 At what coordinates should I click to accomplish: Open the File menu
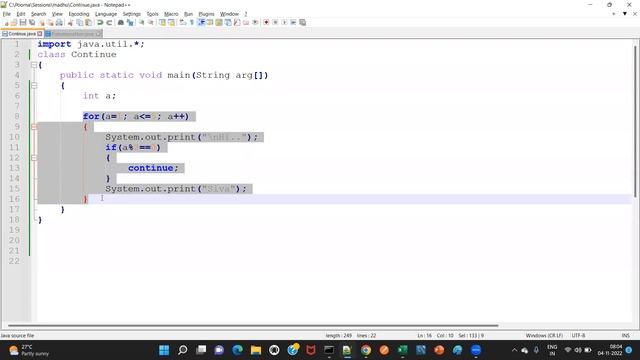pyautogui.click(x=7, y=14)
